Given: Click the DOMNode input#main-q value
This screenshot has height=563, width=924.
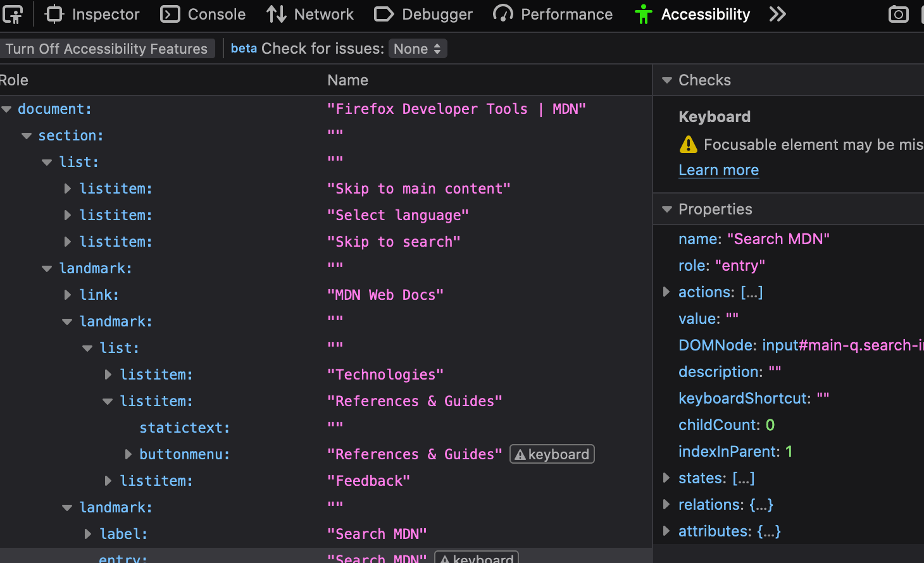Looking at the screenshot, I should [842, 345].
